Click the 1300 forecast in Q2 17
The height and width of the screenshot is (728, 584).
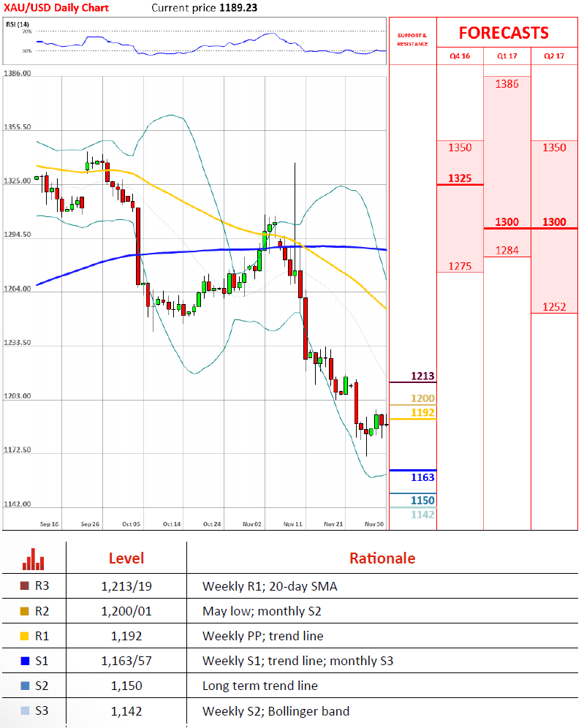coord(554,222)
